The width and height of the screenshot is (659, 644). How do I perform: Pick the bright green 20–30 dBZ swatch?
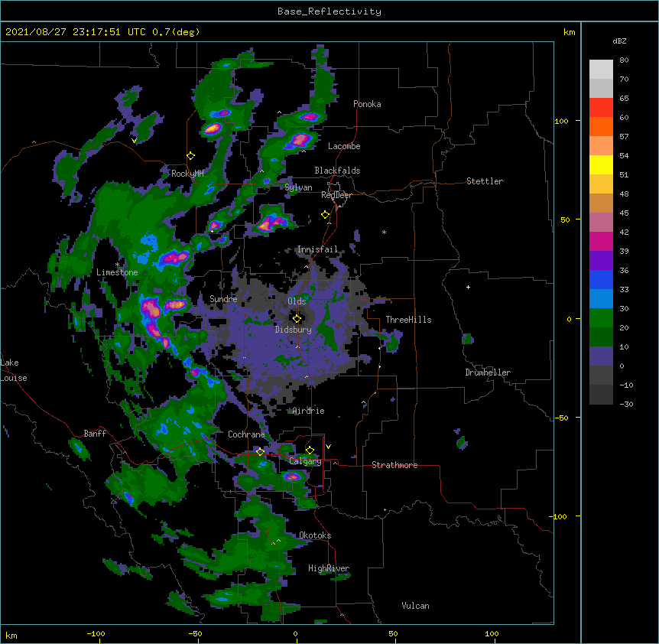(601, 318)
